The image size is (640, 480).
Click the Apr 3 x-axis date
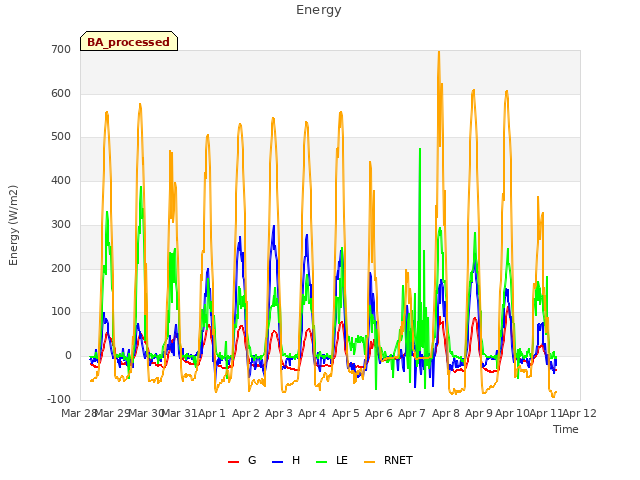[279, 413]
